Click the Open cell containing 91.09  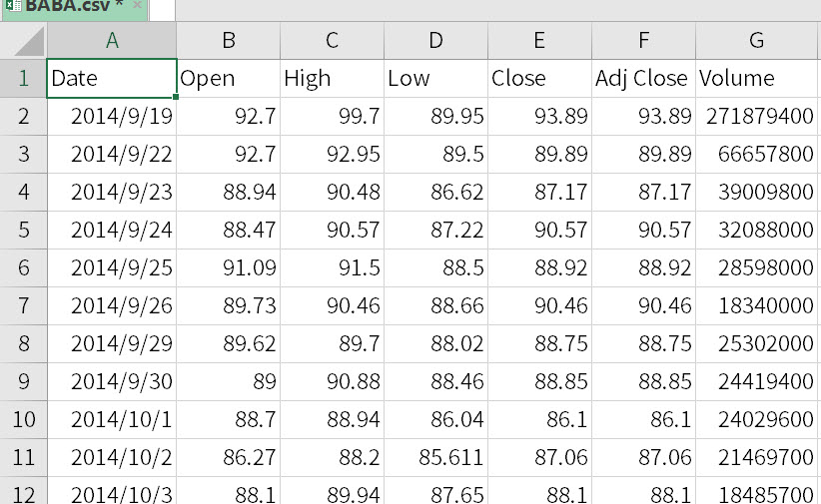(x=229, y=267)
